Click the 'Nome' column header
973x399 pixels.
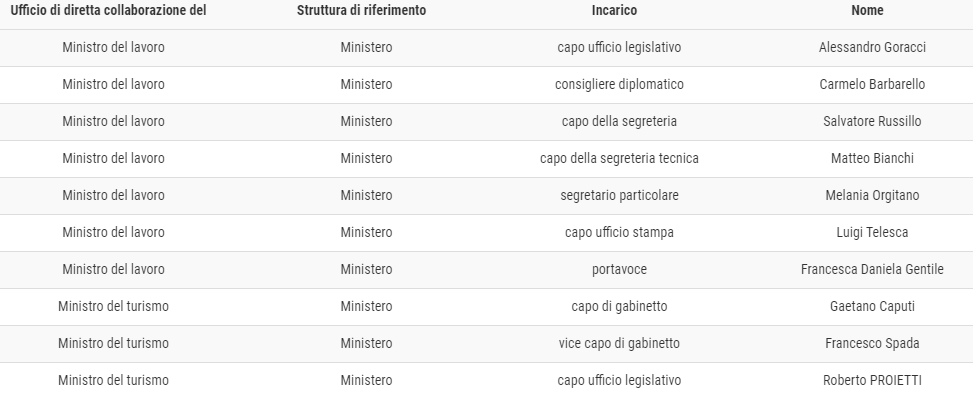(868, 11)
